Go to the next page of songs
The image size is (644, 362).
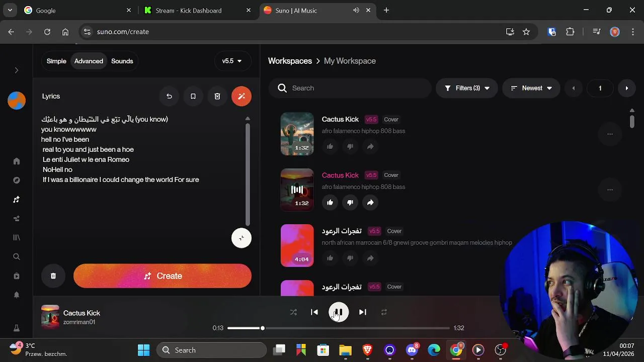pyautogui.click(x=626, y=88)
